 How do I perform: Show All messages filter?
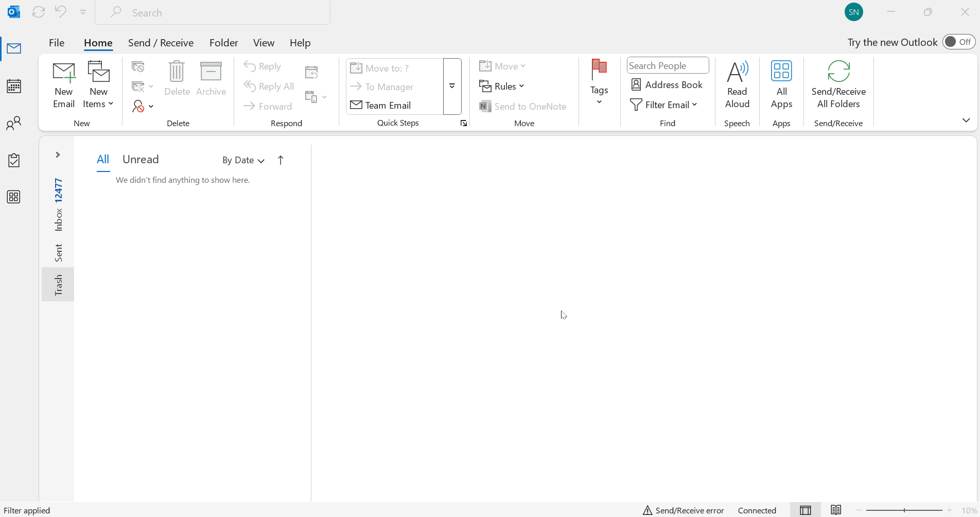tap(103, 160)
